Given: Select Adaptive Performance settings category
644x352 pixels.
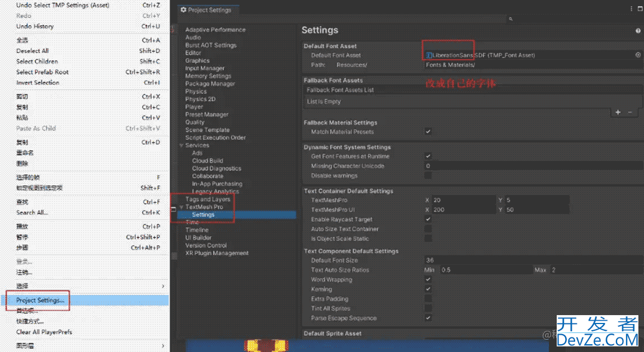Looking at the screenshot, I should (215, 30).
